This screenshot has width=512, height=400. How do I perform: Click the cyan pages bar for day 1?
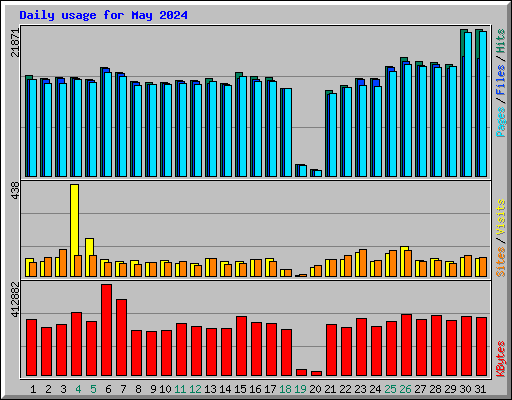click(33, 128)
